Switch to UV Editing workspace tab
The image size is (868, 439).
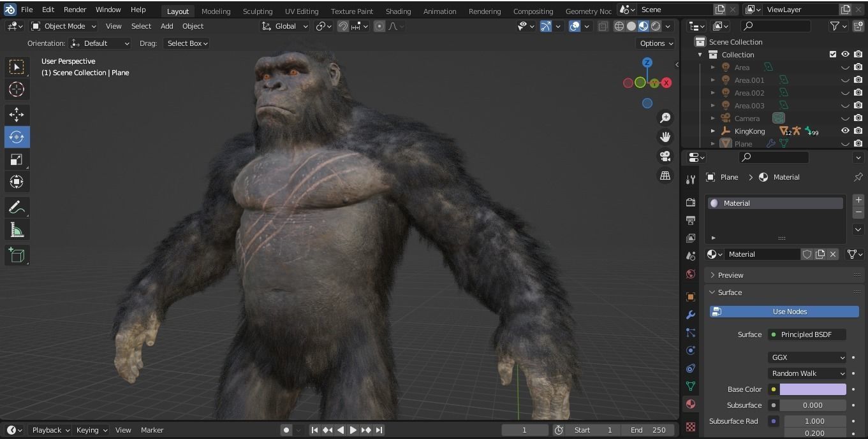pyautogui.click(x=302, y=11)
